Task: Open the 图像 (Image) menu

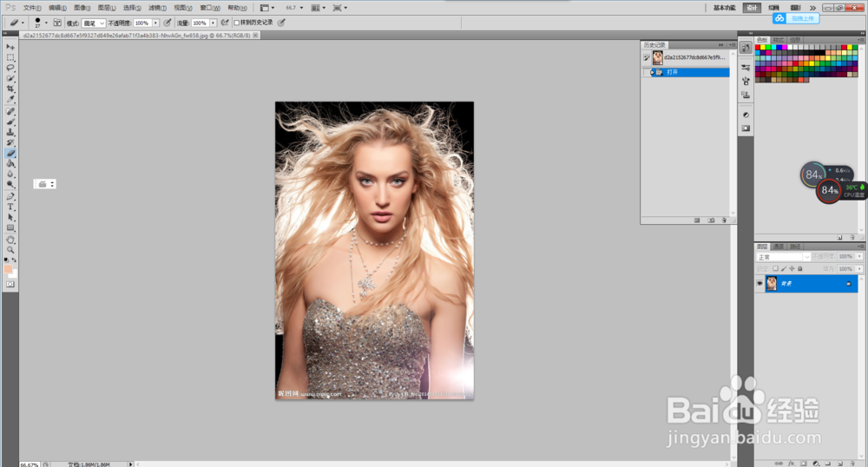Action: pos(82,8)
